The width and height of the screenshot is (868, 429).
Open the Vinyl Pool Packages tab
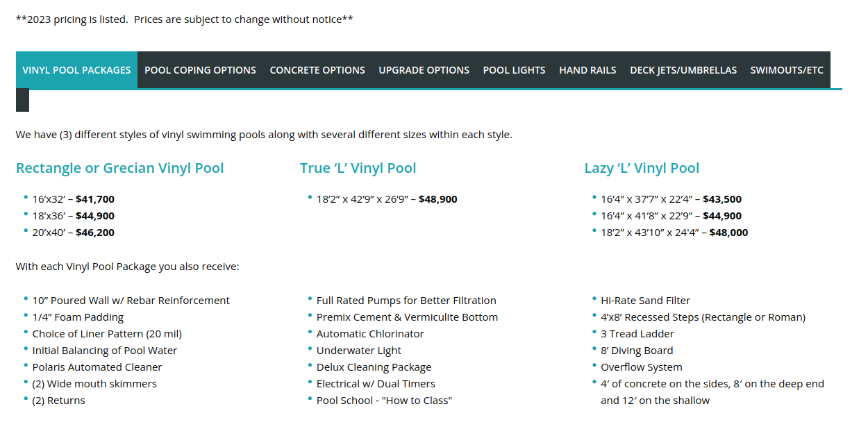coord(76,70)
